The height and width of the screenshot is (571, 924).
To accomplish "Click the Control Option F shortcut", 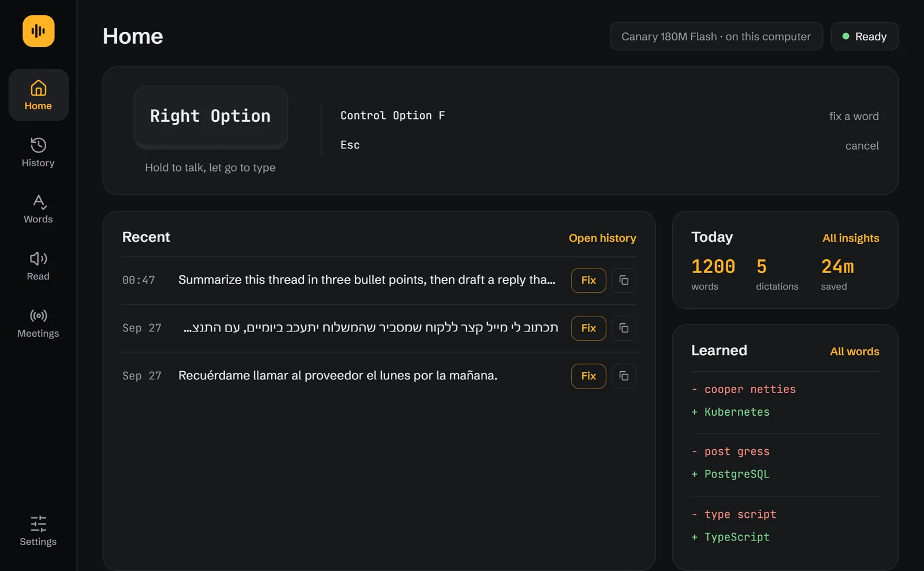I will pyautogui.click(x=393, y=115).
